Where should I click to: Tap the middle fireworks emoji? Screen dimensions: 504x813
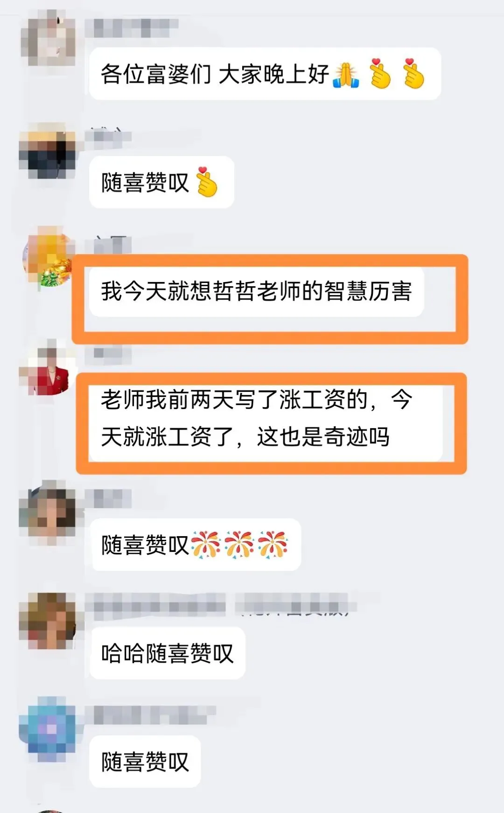pyautogui.click(x=239, y=544)
